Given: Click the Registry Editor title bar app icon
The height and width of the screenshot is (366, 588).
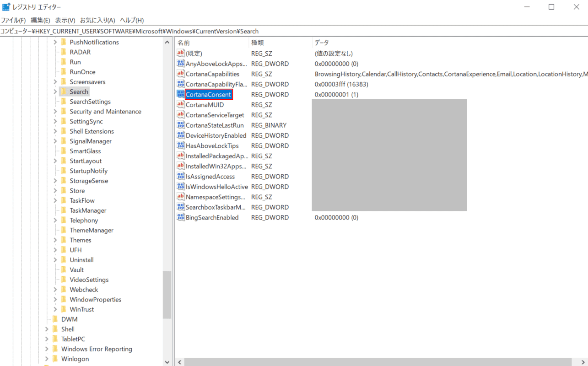Looking at the screenshot, I should (6, 7).
